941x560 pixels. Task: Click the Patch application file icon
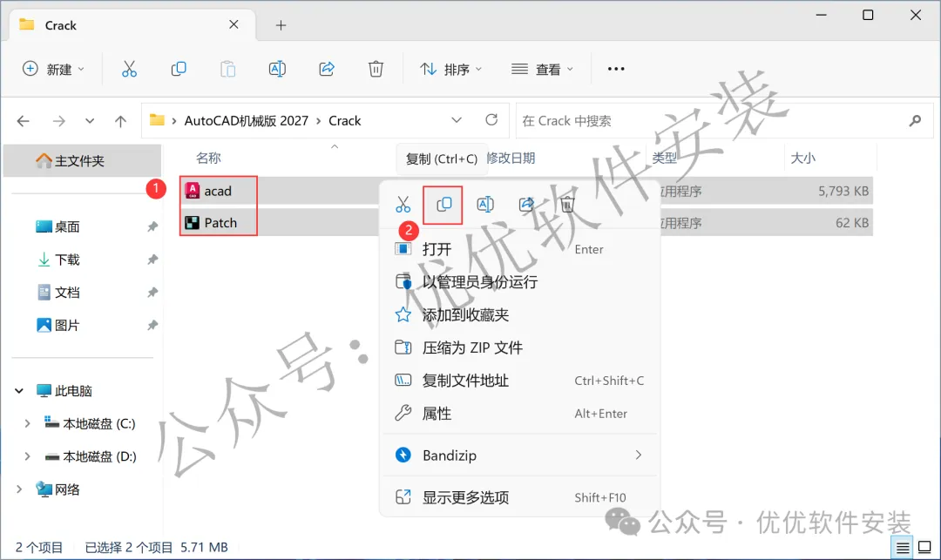(x=192, y=223)
